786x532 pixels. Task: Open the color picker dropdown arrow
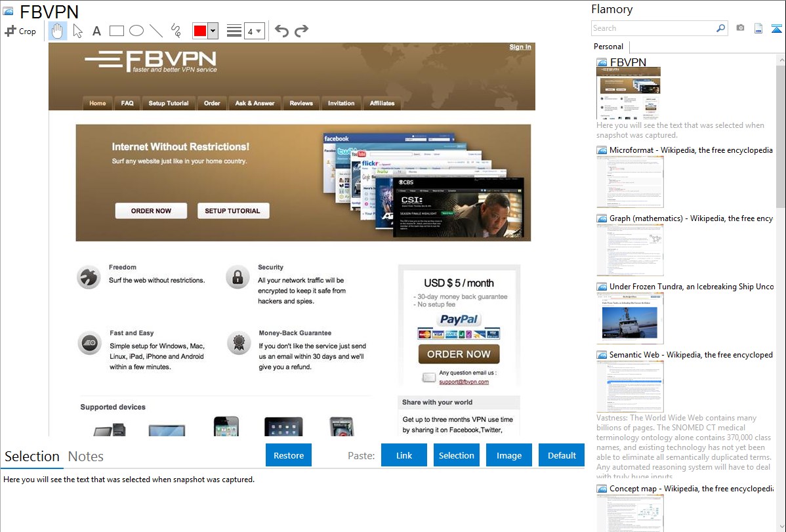(x=213, y=31)
